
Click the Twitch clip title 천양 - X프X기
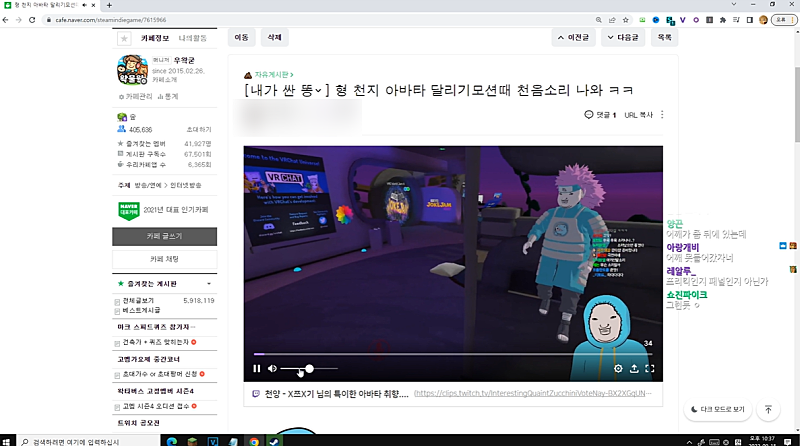[336, 394]
